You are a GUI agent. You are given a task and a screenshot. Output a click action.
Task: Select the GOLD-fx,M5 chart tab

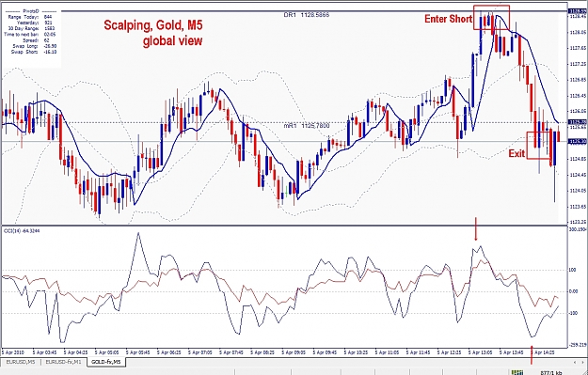pos(106,362)
